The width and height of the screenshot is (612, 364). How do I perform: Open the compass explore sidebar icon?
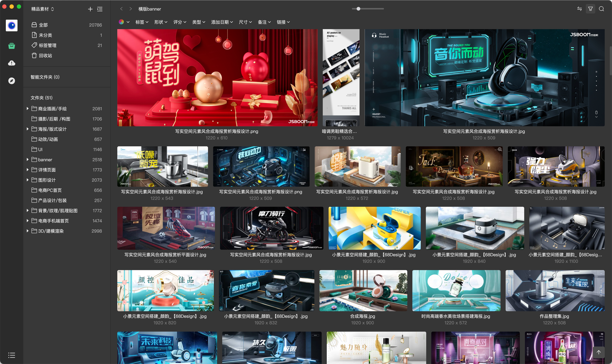pos(11,81)
